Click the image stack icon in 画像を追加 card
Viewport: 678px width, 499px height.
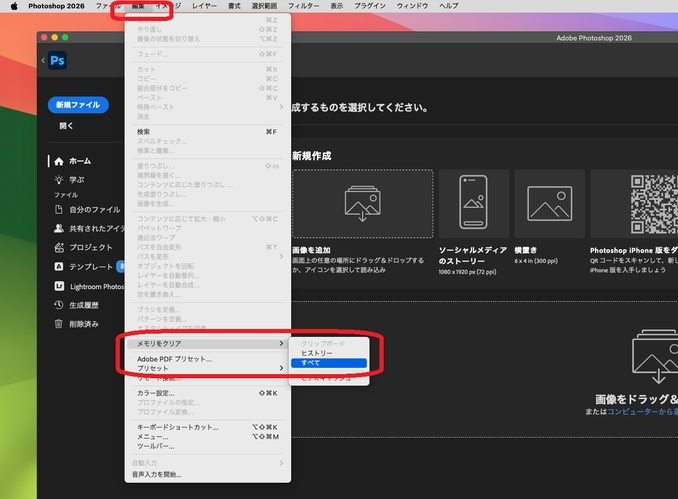coord(363,203)
